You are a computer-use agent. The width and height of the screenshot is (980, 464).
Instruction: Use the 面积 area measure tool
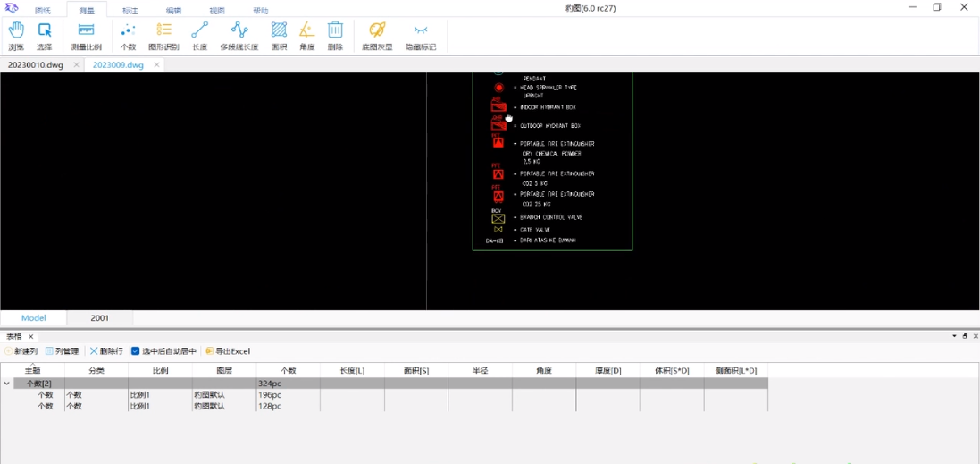(279, 35)
